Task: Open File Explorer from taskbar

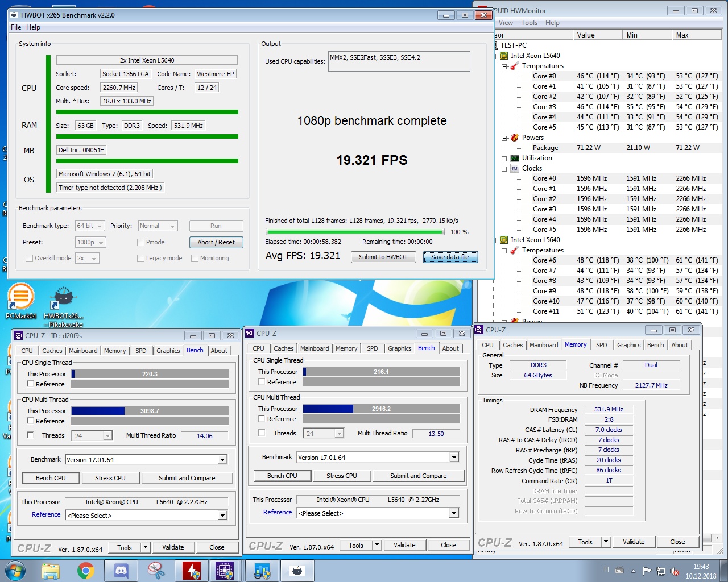Action: 51,571
